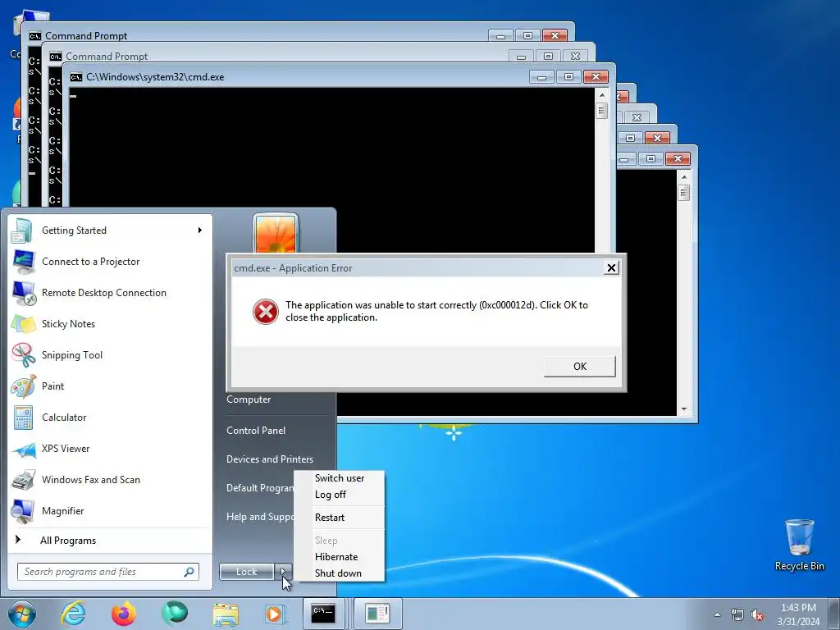
Task: Click cmd.exe window system menu icon
Action: point(76,77)
